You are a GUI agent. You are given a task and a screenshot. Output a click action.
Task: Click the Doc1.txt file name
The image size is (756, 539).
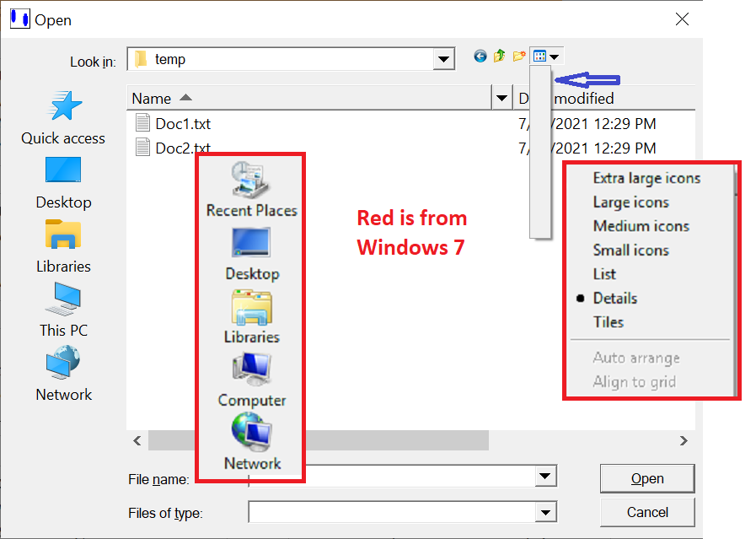coord(183,123)
